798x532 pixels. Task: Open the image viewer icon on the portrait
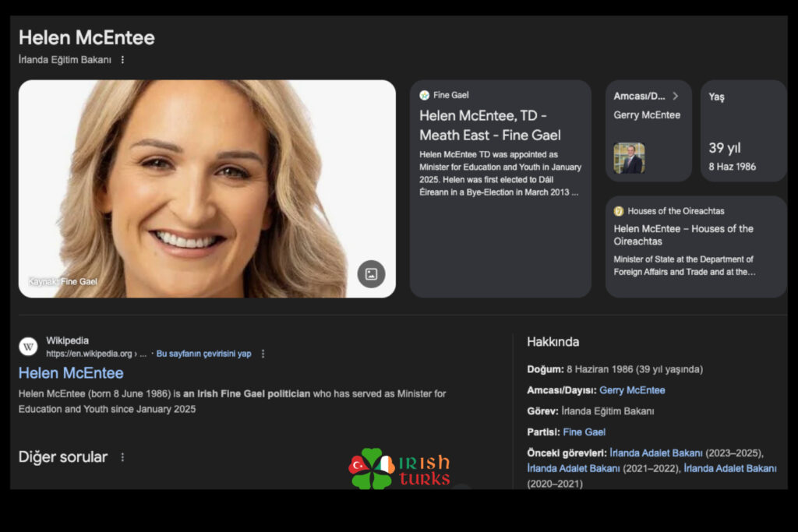[372, 274]
